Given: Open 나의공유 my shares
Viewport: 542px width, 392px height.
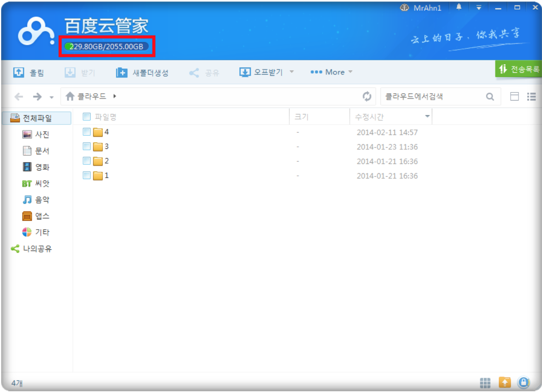Looking at the screenshot, I should coord(31,249).
